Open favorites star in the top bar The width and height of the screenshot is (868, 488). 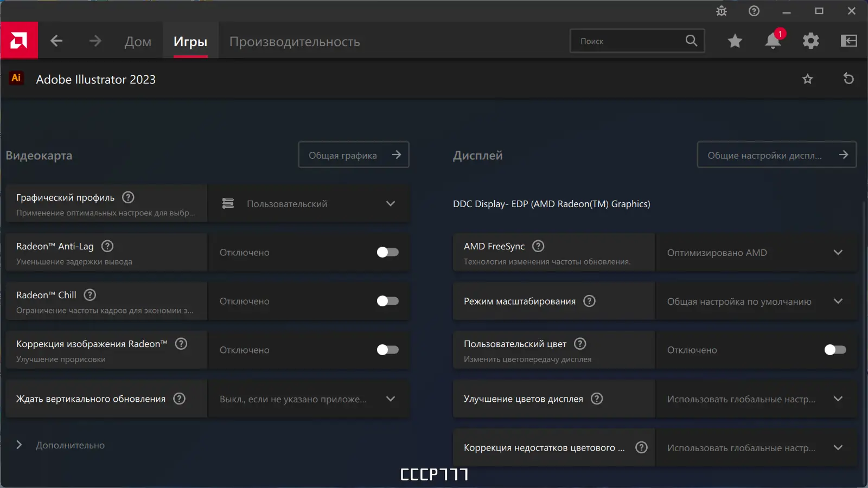click(735, 41)
